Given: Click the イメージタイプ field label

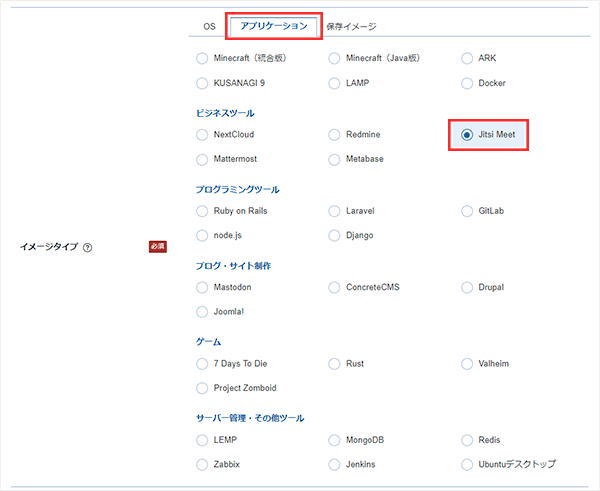Looking at the screenshot, I should [49, 247].
